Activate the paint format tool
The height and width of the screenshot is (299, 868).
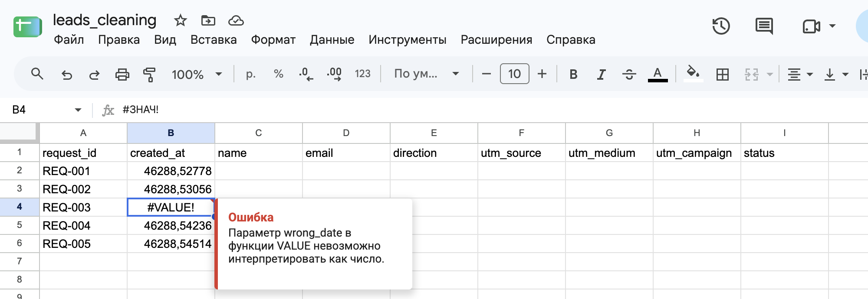tap(149, 75)
